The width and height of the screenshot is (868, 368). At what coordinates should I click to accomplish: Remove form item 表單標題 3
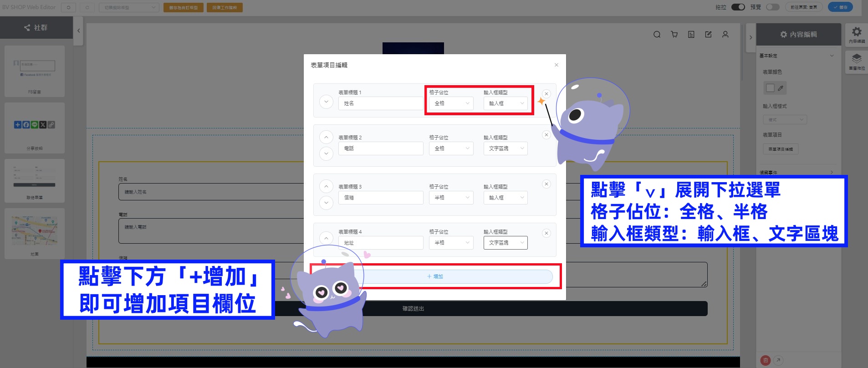point(546,184)
